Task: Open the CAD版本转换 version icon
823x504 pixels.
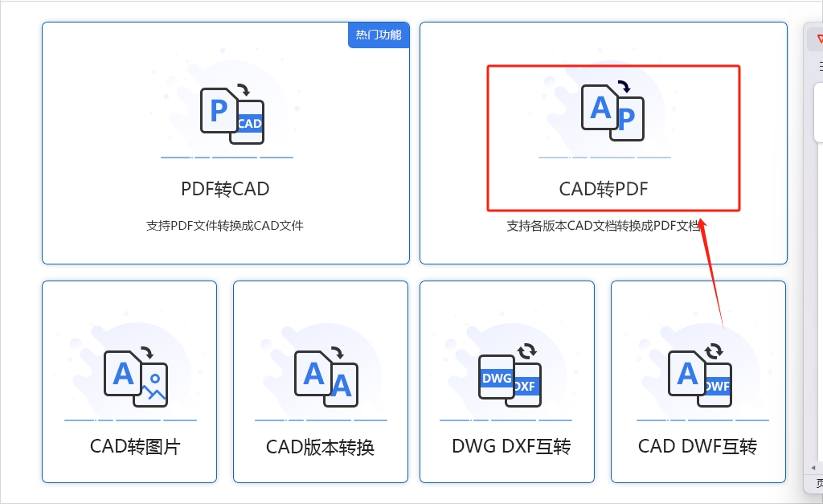Action: [326, 376]
